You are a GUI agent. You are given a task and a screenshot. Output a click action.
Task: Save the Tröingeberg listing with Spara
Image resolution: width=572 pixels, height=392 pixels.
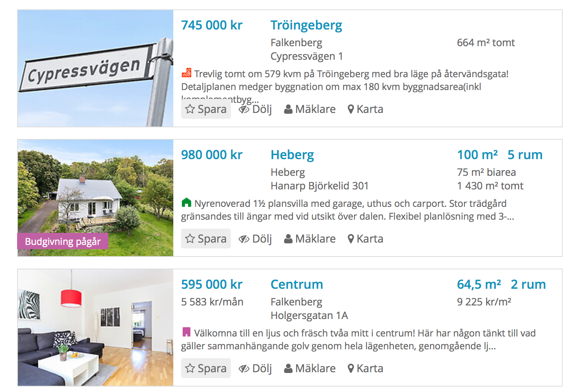206,109
